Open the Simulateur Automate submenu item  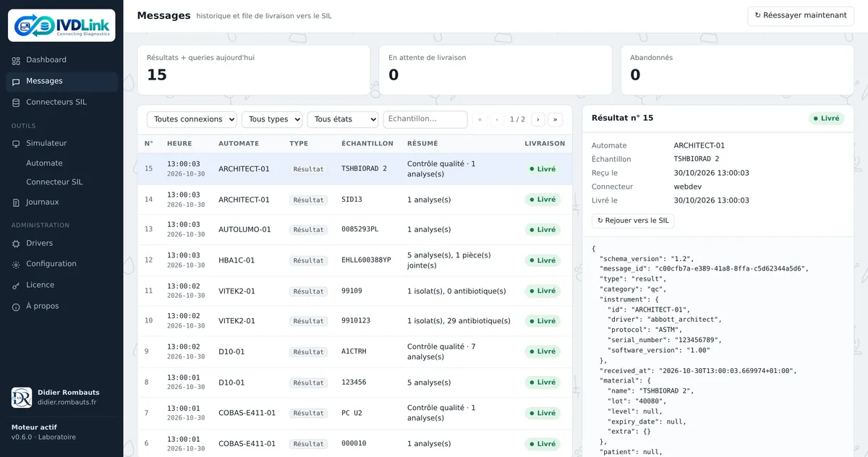pos(44,163)
